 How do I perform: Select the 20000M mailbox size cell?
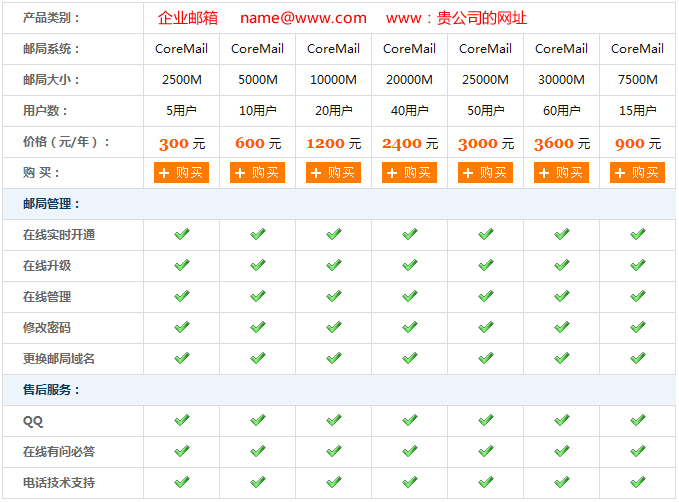click(x=409, y=80)
